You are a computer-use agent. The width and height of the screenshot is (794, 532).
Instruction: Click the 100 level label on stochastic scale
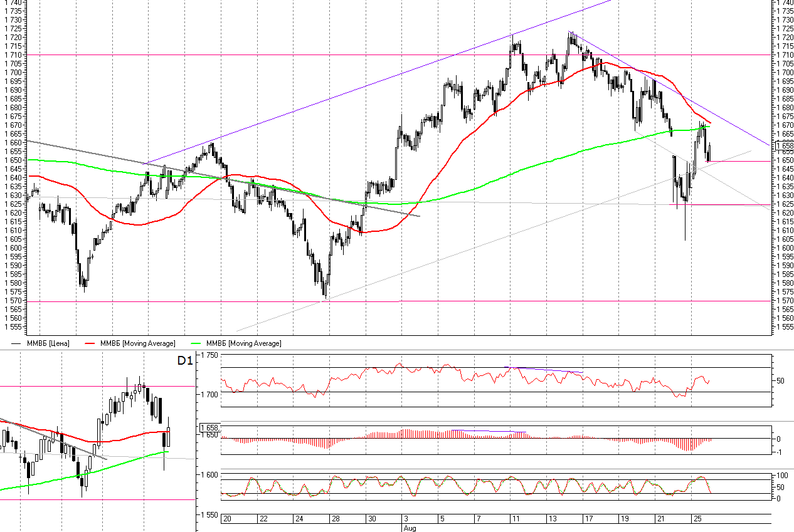[x=781, y=476]
